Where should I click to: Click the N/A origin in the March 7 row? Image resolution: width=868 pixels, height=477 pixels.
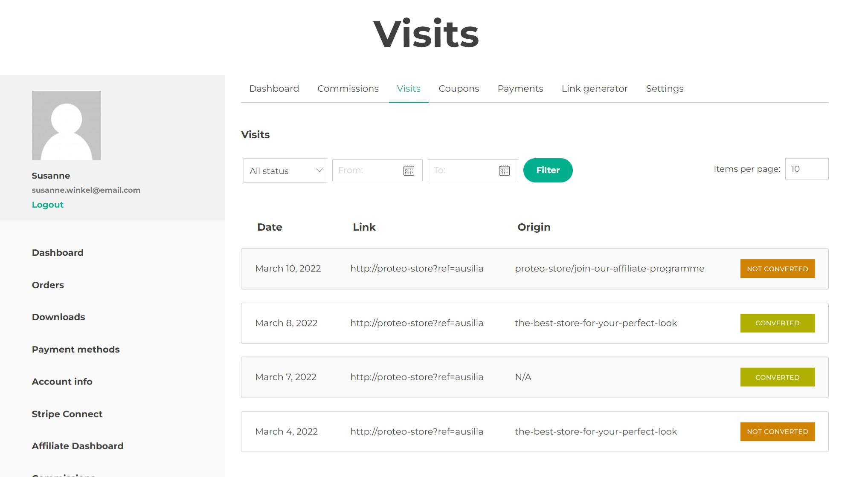[523, 377]
